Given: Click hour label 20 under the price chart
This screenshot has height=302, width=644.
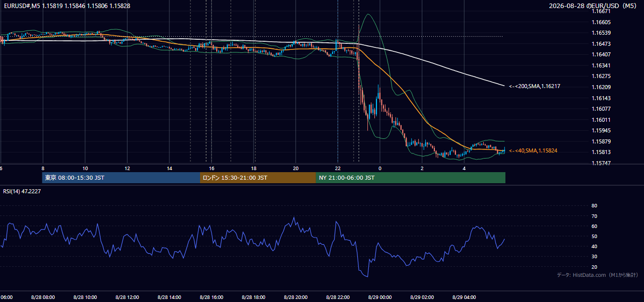Looking at the screenshot, I should click(296, 168).
